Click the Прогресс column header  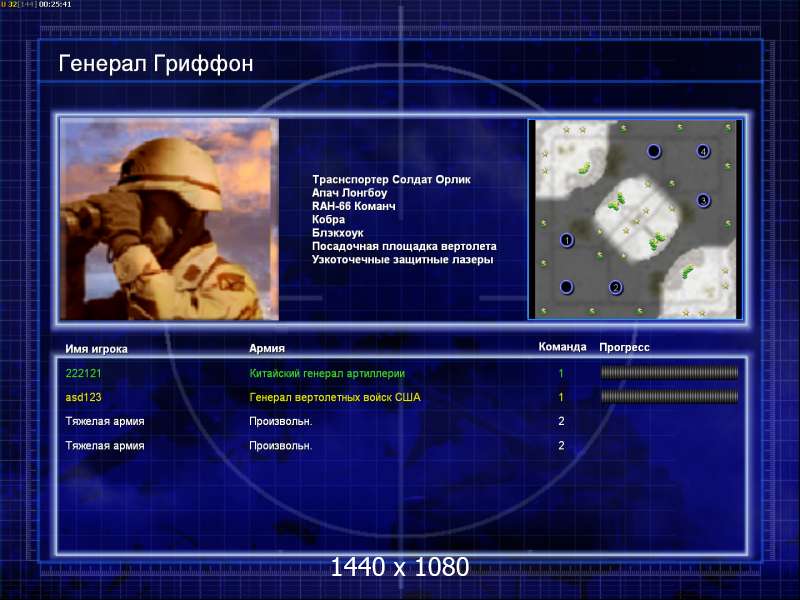[x=624, y=347]
